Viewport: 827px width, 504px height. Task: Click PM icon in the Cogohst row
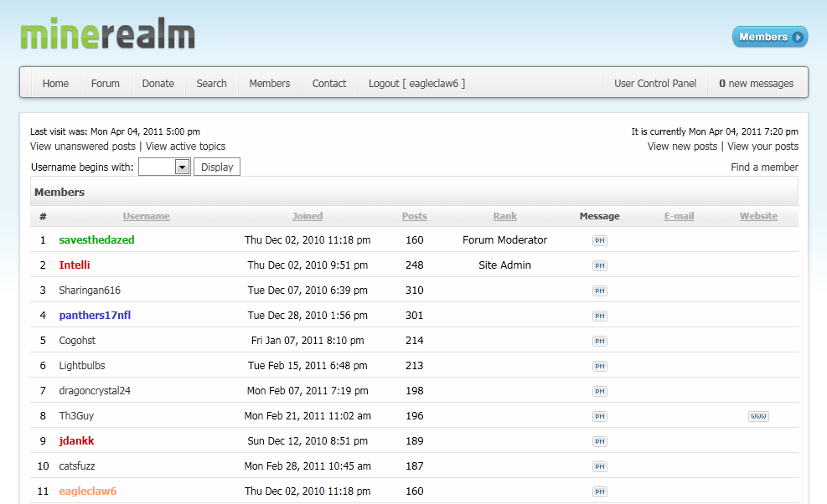599,341
